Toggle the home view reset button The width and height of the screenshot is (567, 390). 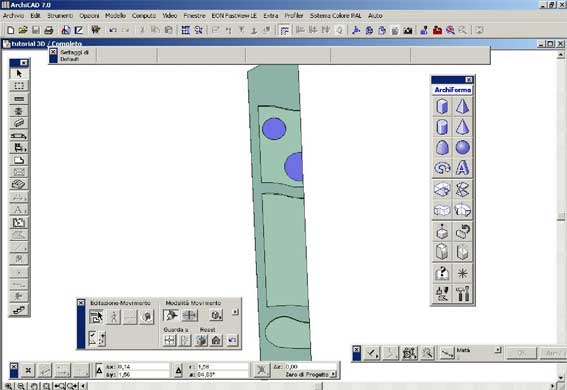(x=216, y=340)
